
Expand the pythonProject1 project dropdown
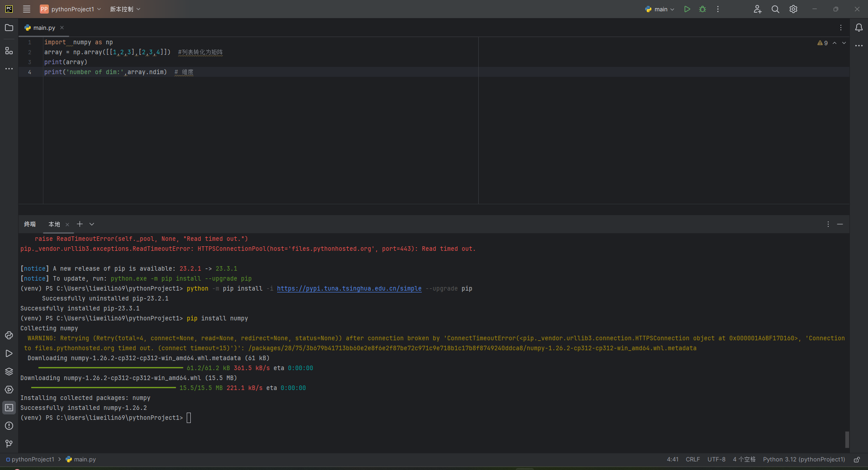[x=71, y=9]
